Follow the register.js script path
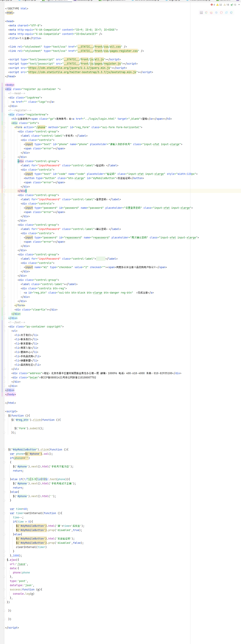Screen dimensions: 241x644 [x=92, y=64]
